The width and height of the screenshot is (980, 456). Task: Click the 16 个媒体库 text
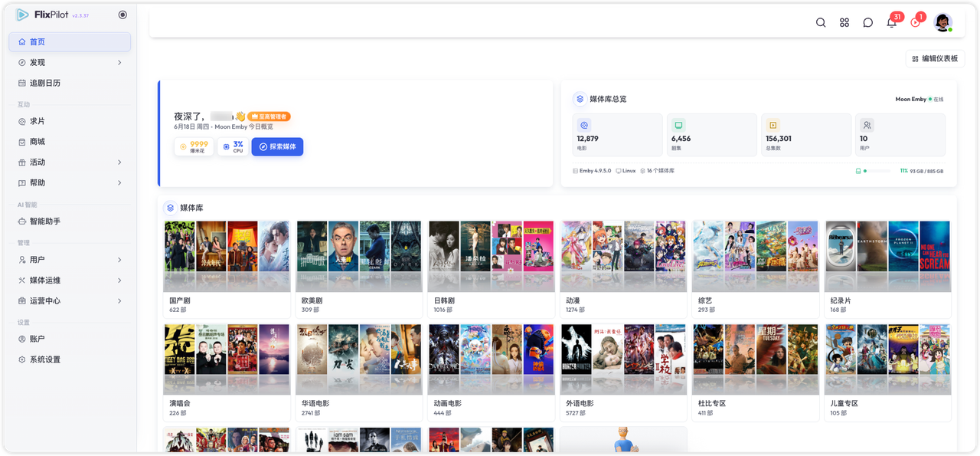661,171
